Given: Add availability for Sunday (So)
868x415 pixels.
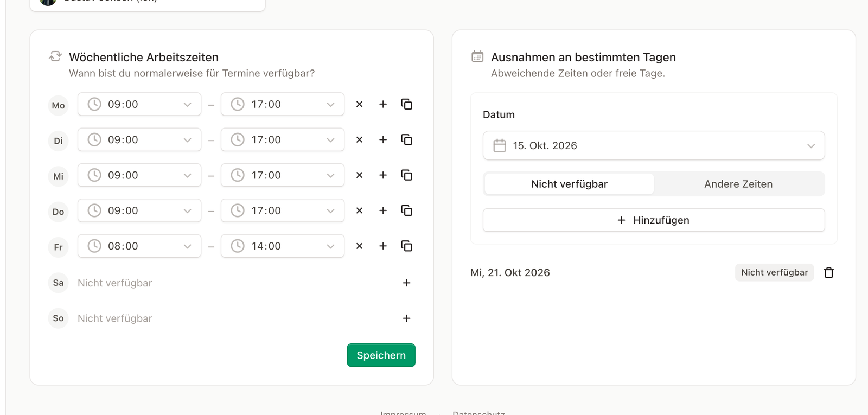Looking at the screenshot, I should click(407, 318).
